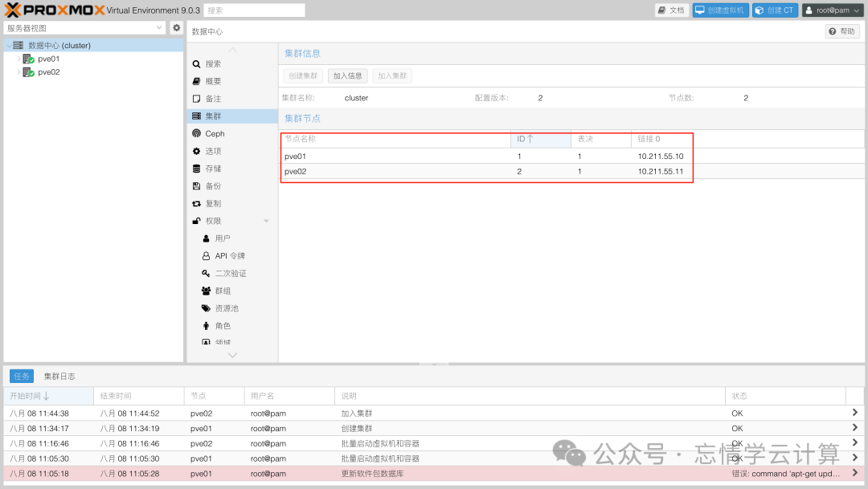Sort tasks by 用户名 column
Screen dimensions: 868x489
289,396
